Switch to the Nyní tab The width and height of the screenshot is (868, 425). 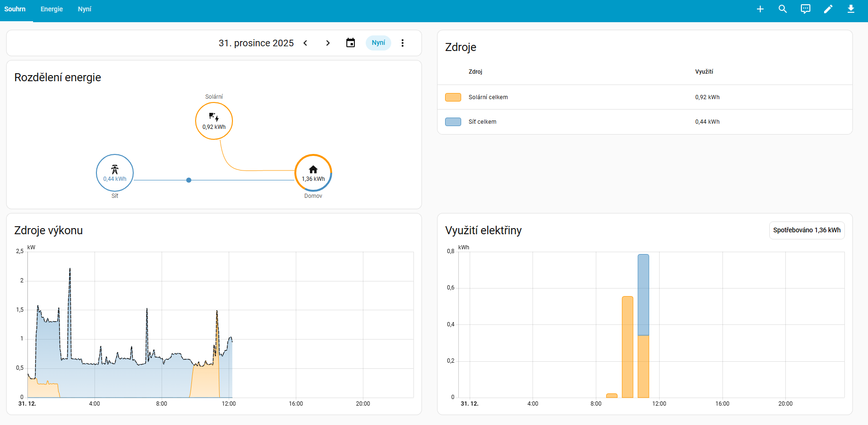click(85, 9)
